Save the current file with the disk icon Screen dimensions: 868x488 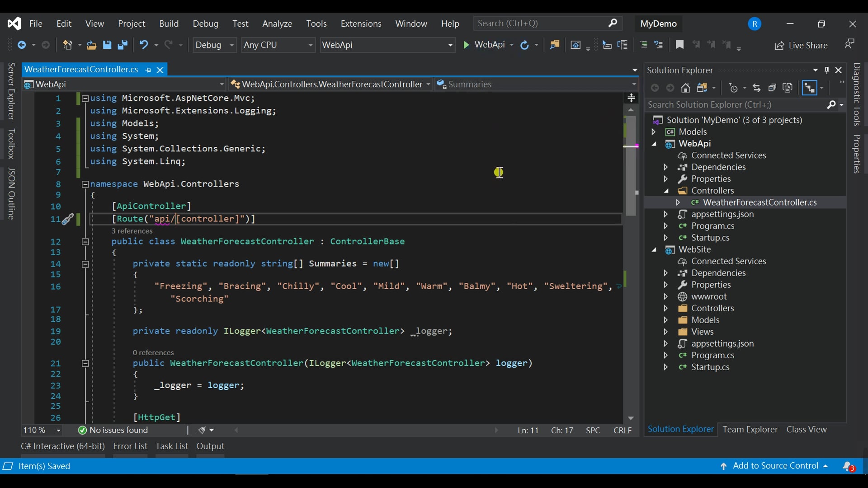pos(107,45)
